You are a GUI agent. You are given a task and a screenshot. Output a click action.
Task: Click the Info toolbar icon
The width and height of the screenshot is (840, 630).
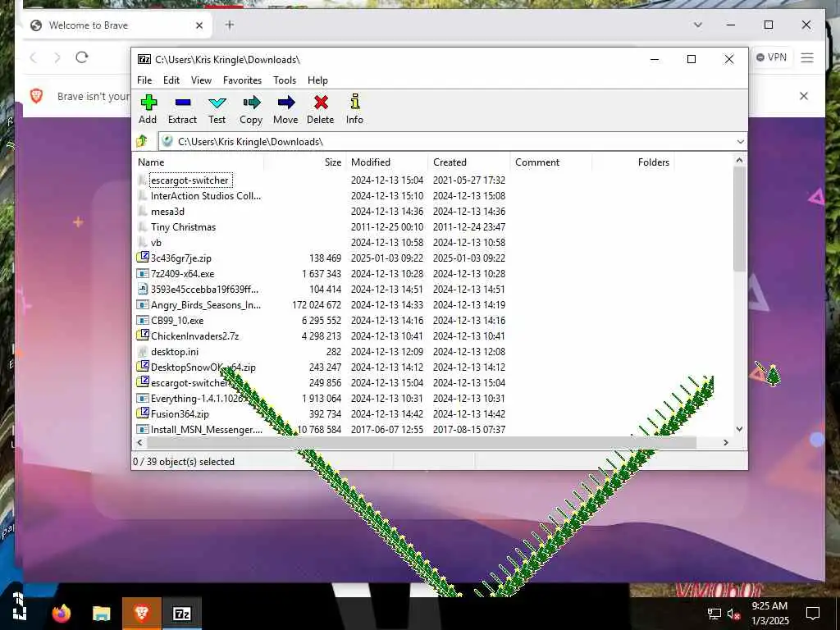(354, 101)
